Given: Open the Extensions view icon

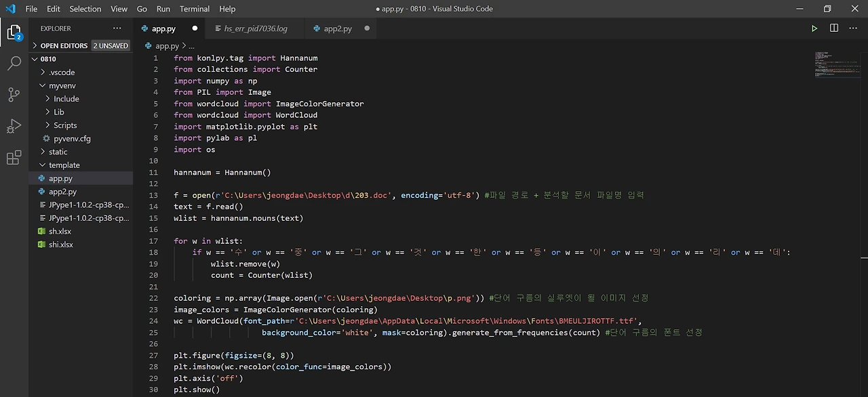Looking at the screenshot, I should point(14,158).
